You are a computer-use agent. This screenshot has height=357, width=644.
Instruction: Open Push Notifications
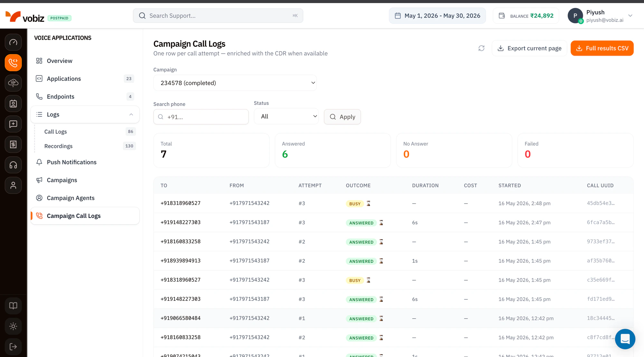coord(85,162)
